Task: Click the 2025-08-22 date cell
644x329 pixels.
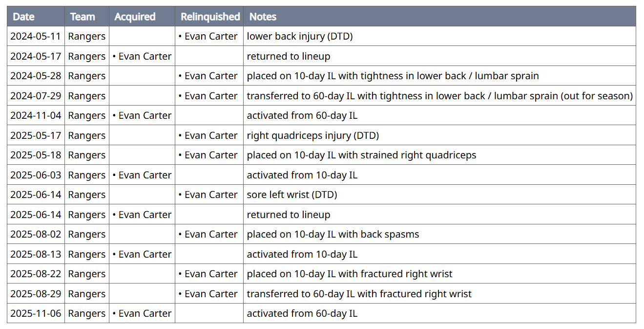Action: 36,274
